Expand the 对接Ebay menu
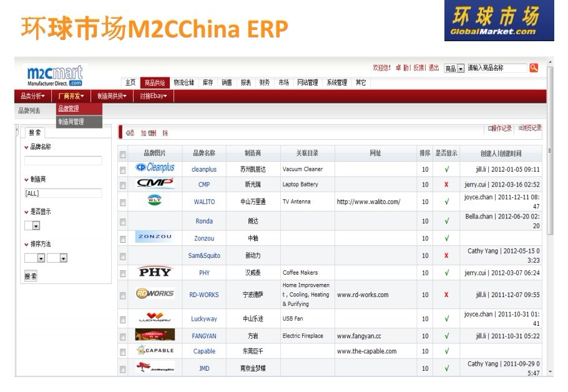This screenshot has width=568, height=392. (154, 96)
